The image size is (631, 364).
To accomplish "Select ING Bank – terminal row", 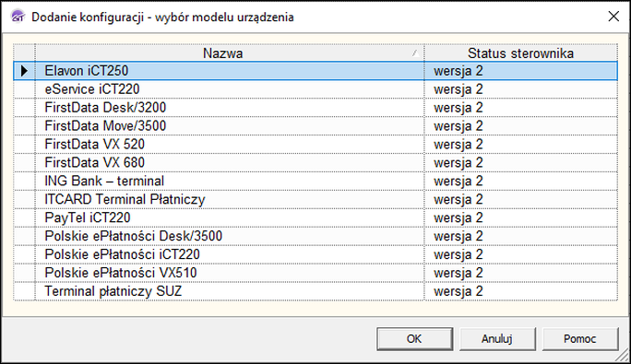I will coord(315,181).
